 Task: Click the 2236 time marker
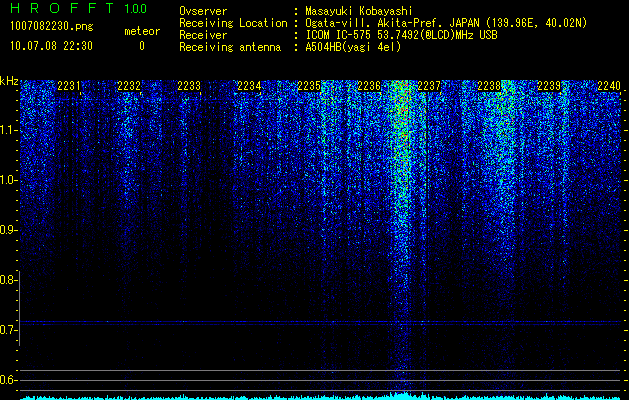pyautogui.click(x=369, y=86)
